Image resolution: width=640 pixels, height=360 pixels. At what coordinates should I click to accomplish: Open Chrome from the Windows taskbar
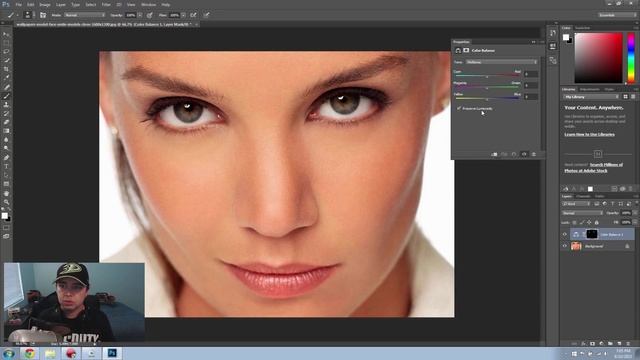pyautogui.click(x=29, y=353)
